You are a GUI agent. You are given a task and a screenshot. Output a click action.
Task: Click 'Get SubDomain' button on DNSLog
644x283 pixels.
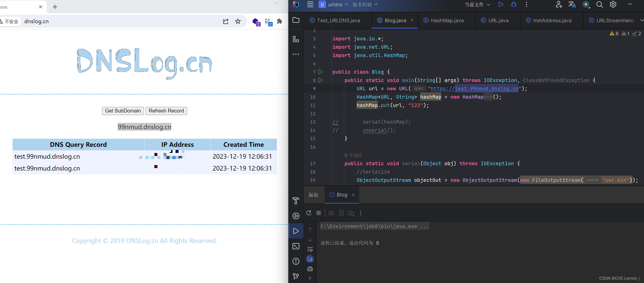(123, 110)
